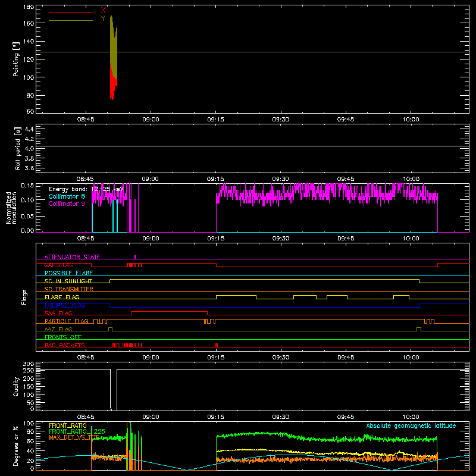476x476 pixels.
Task: Click the SC_IN_SUNLIGHT flag label
Action: coord(68,281)
